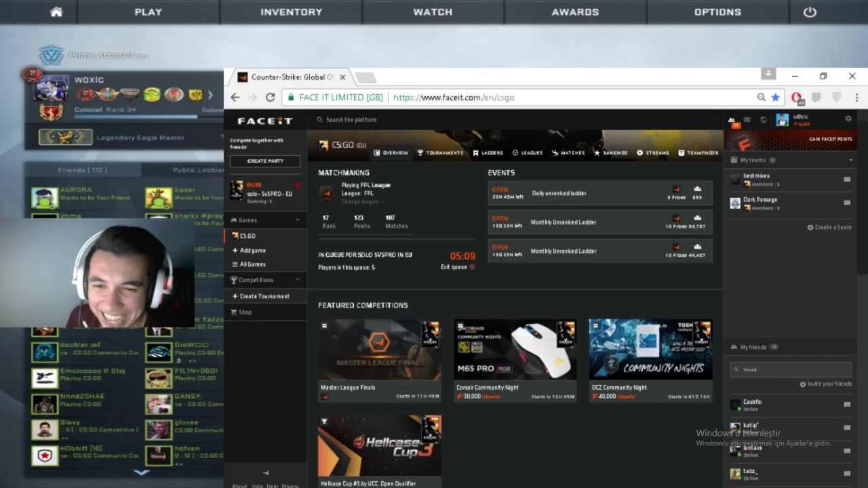Viewport: 868px width, 488px height.
Task: Open chat with team Dark Passage
Action: pyautogui.click(x=847, y=203)
